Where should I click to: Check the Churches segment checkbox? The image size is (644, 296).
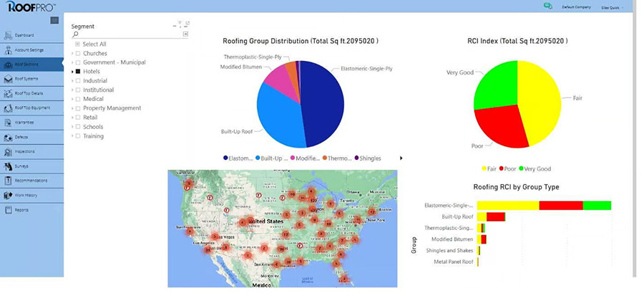[x=77, y=54]
